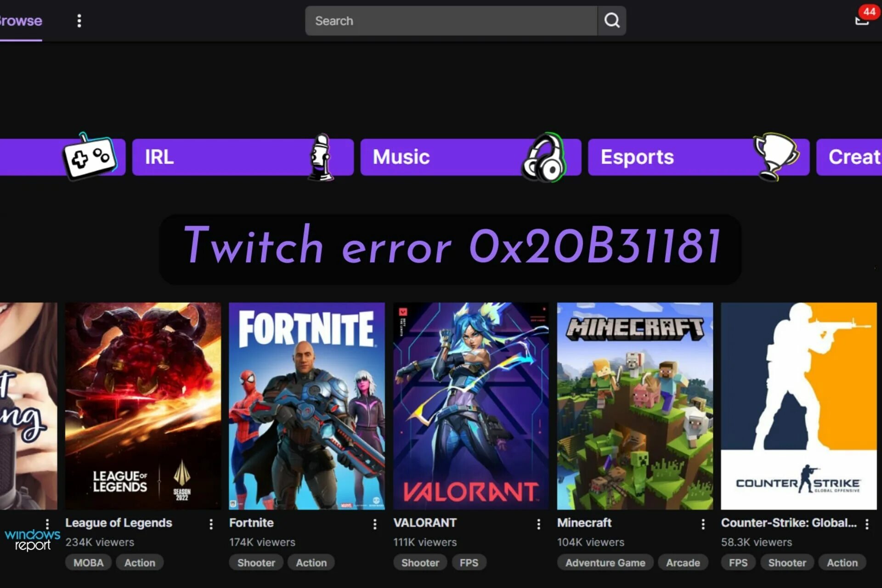Select the Adventure Game tag

click(x=605, y=563)
